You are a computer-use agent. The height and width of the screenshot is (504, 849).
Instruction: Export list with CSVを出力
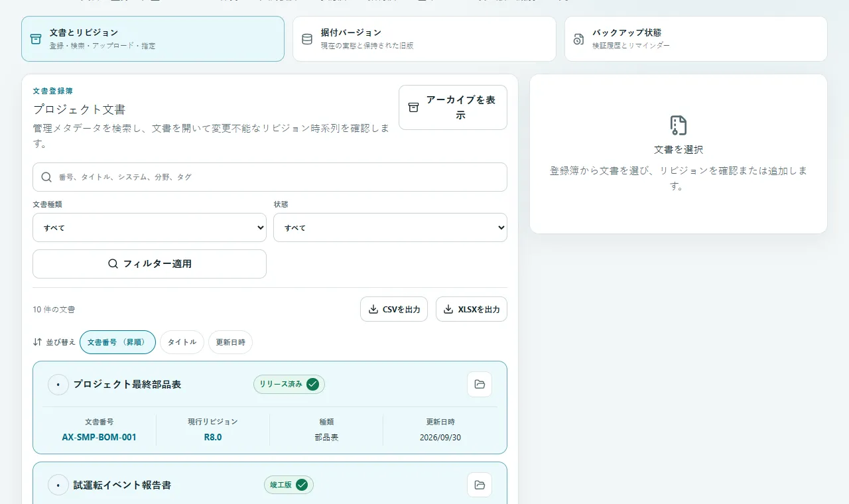394,309
